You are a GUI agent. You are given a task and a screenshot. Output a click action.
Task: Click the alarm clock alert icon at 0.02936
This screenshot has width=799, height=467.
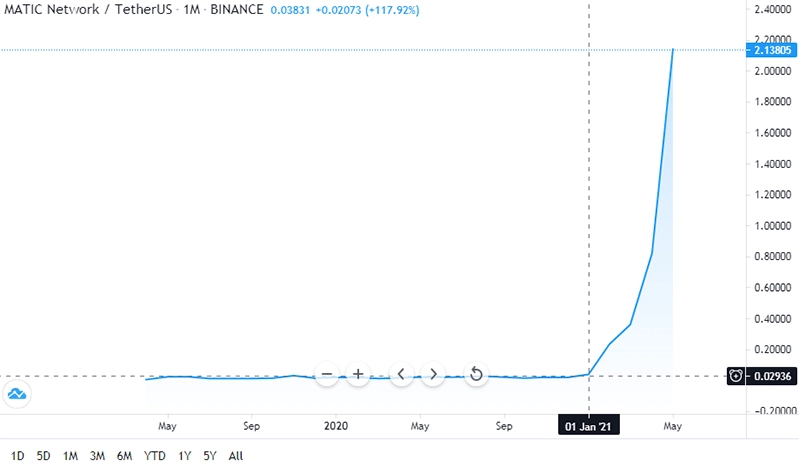pos(736,376)
